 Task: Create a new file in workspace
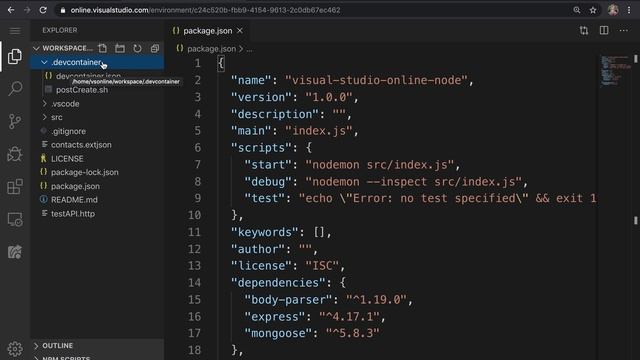pyautogui.click(x=102, y=48)
